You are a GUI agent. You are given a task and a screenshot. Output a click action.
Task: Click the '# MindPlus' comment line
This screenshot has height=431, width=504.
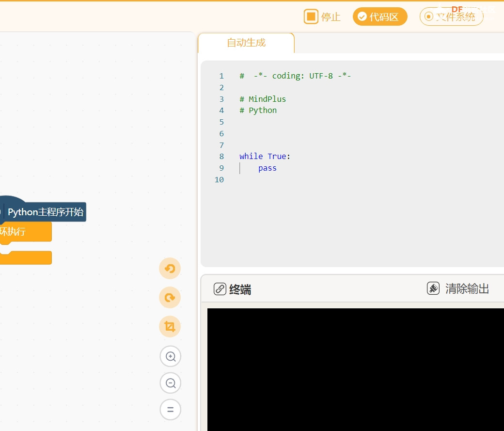coord(263,99)
